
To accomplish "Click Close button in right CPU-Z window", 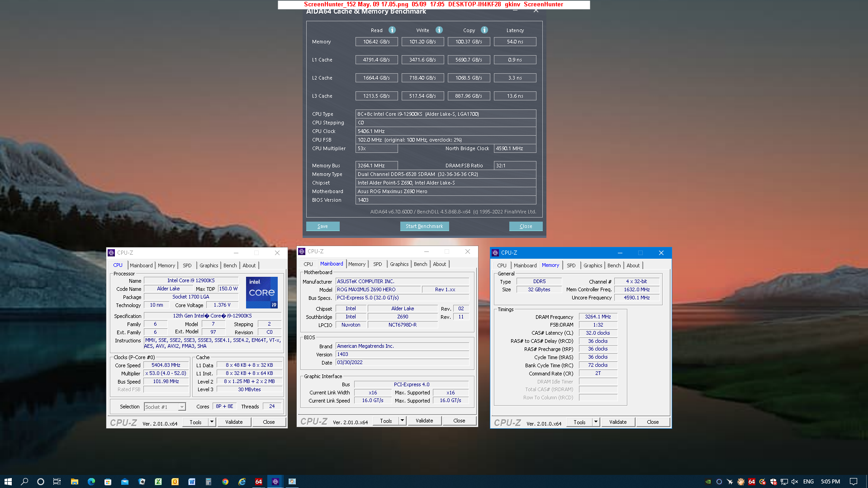I will 653,422.
